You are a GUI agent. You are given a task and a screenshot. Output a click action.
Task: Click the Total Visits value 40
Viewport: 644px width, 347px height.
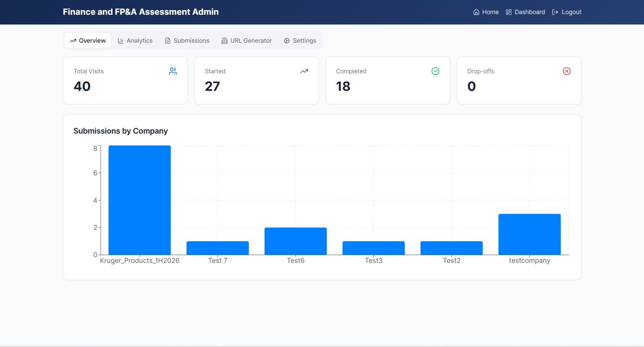point(82,86)
